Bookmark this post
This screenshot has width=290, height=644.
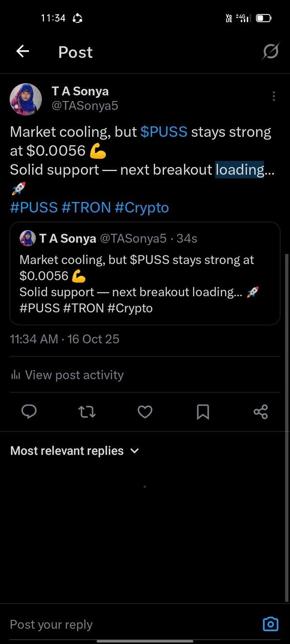(x=203, y=412)
